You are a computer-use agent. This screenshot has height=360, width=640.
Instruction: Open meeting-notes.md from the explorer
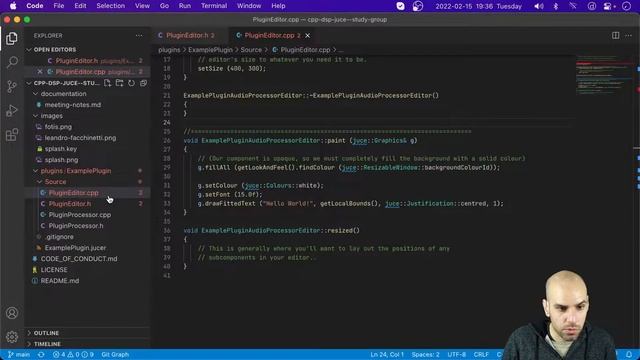[73, 104]
